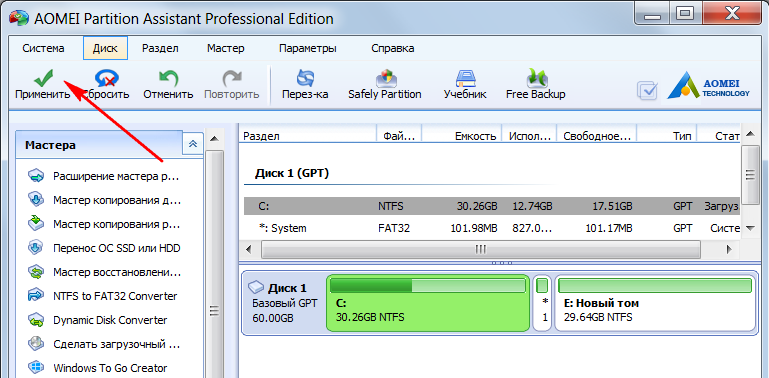Open NTFS to FAT32 Converter text
The width and height of the screenshot is (769, 378).
pyautogui.click(x=115, y=296)
